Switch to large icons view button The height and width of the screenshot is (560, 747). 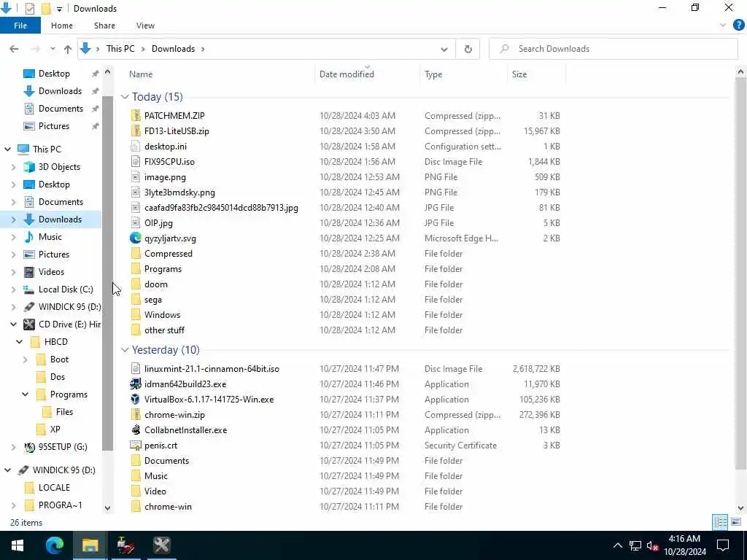[736, 522]
